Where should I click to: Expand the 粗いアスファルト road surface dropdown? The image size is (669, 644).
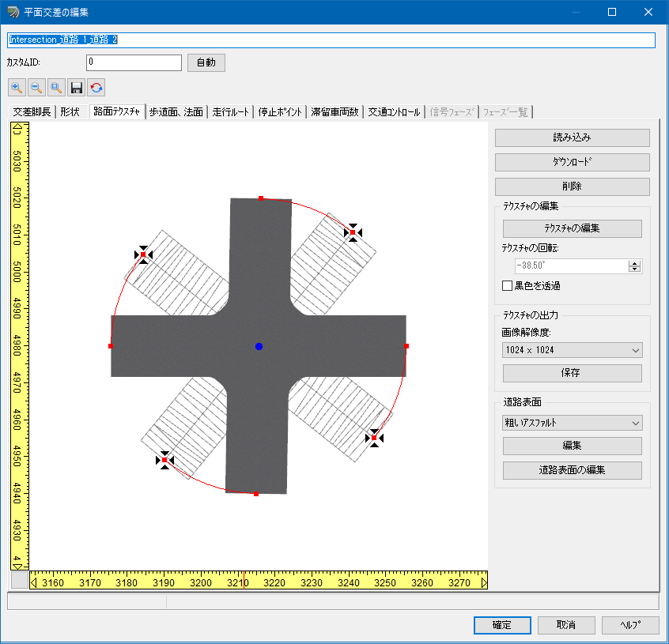572,423
